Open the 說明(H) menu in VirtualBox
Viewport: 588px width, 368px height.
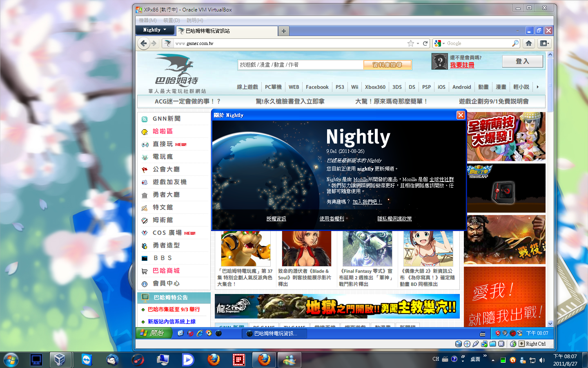pos(195,20)
